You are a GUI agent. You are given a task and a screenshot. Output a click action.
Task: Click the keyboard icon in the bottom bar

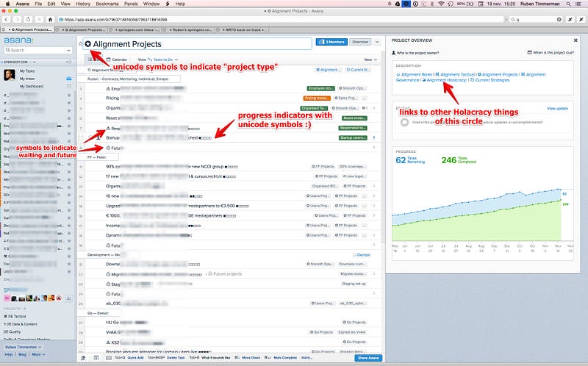tap(109, 358)
